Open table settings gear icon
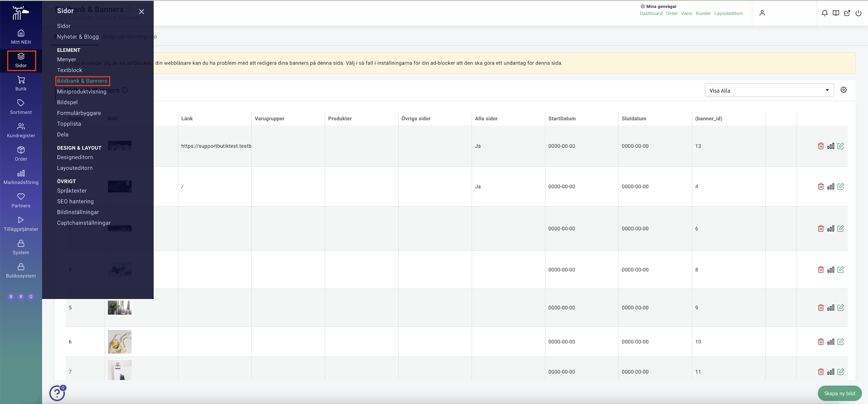The width and height of the screenshot is (868, 404). point(844,90)
